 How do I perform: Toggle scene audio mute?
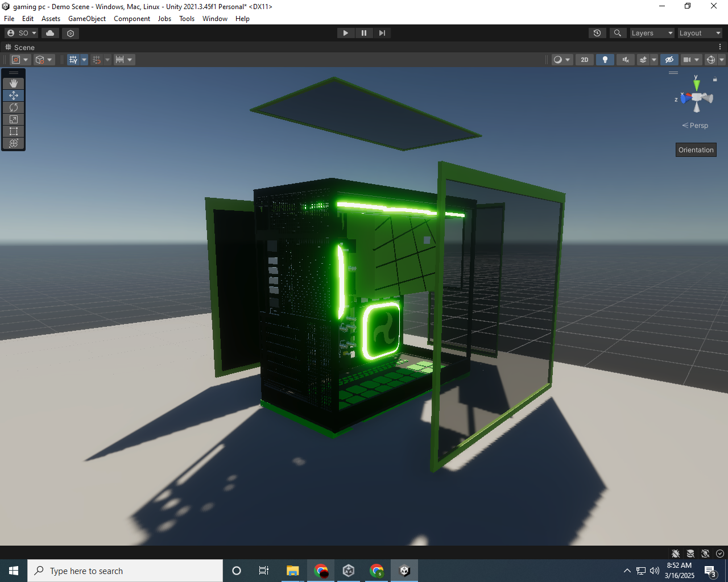626,60
